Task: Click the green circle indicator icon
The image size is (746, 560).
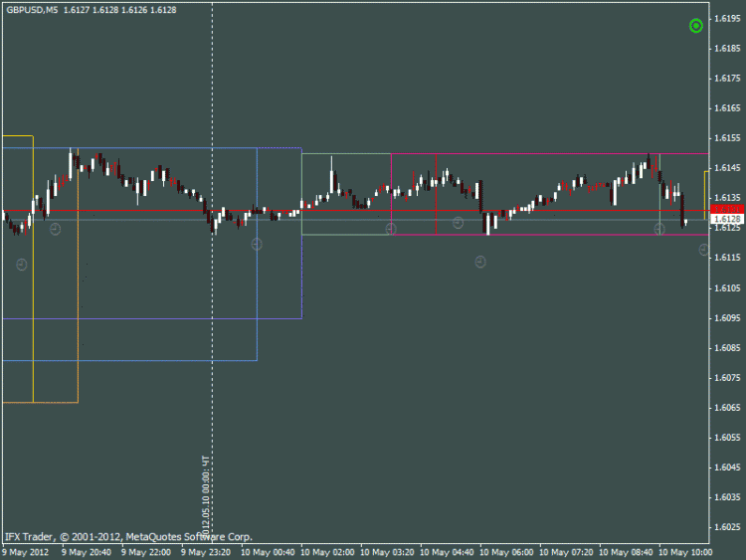Action: pos(696,26)
